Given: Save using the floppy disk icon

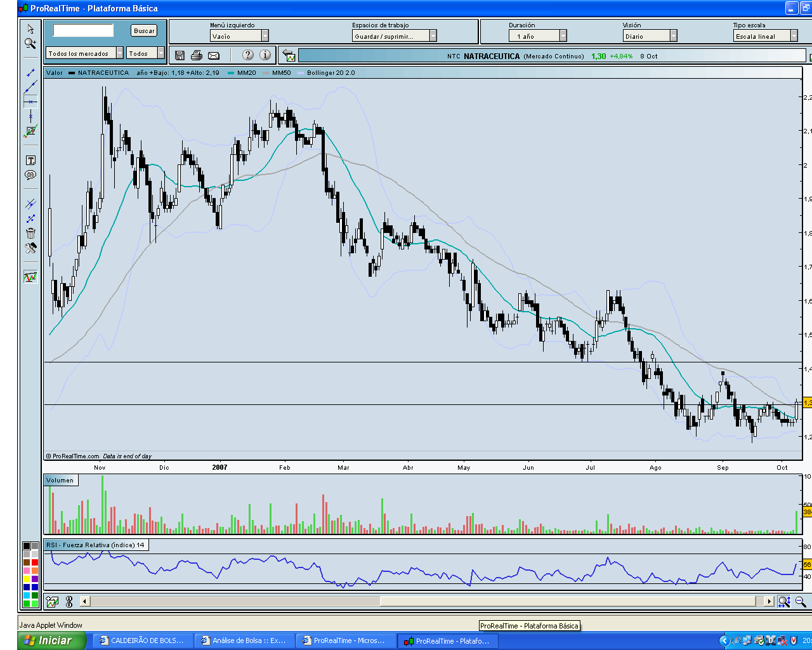Looking at the screenshot, I should (x=180, y=56).
